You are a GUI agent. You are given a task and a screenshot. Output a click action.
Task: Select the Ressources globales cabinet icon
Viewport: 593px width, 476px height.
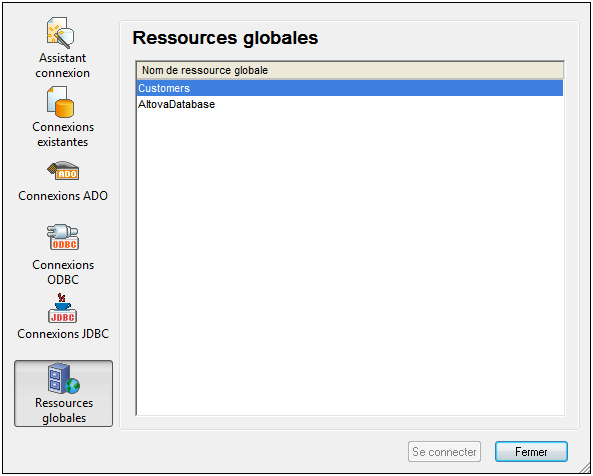pos(64,378)
